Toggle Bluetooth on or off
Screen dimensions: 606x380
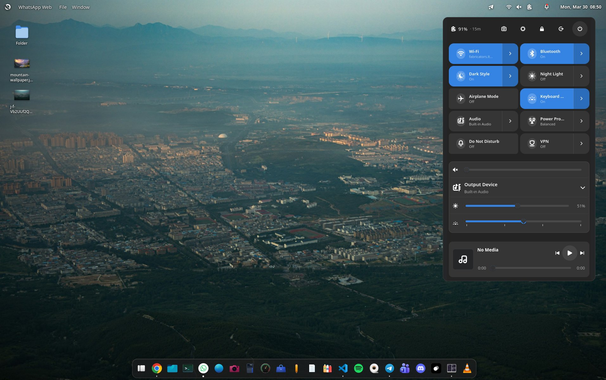tap(547, 54)
